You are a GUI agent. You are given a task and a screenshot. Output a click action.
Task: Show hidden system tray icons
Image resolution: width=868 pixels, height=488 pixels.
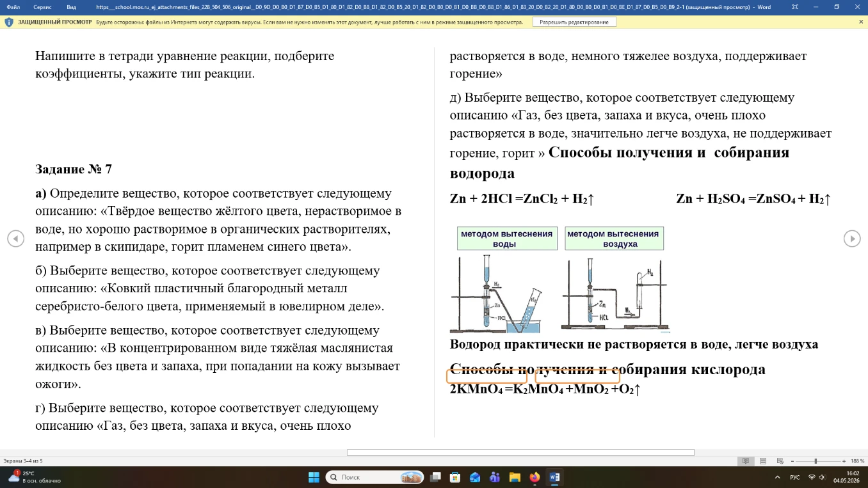[x=777, y=477]
